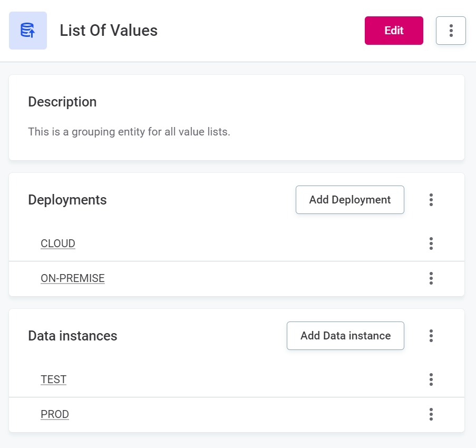Screen dimensions: 476x448
Task: Click the Add Deployment button
Action: pyautogui.click(x=349, y=200)
